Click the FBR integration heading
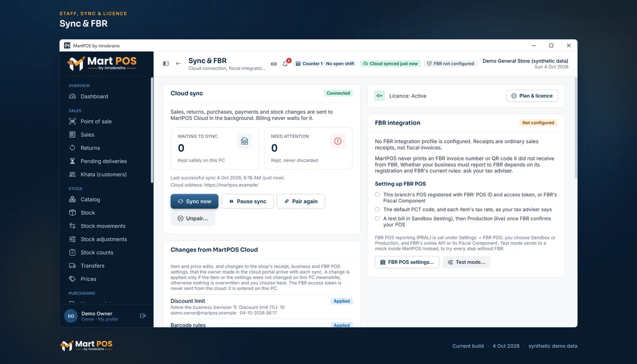Screen dimensions: 637x364 coord(398,123)
